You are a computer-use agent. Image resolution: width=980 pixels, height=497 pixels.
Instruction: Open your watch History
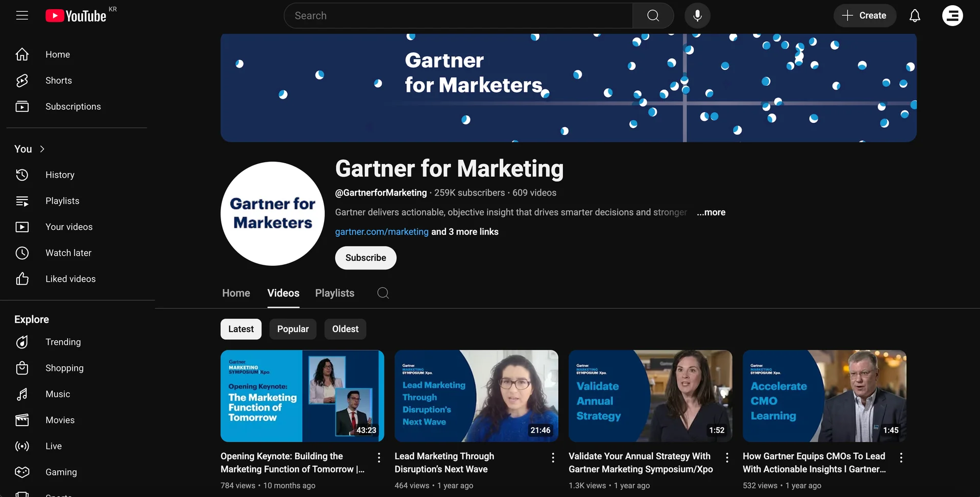pyautogui.click(x=60, y=175)
